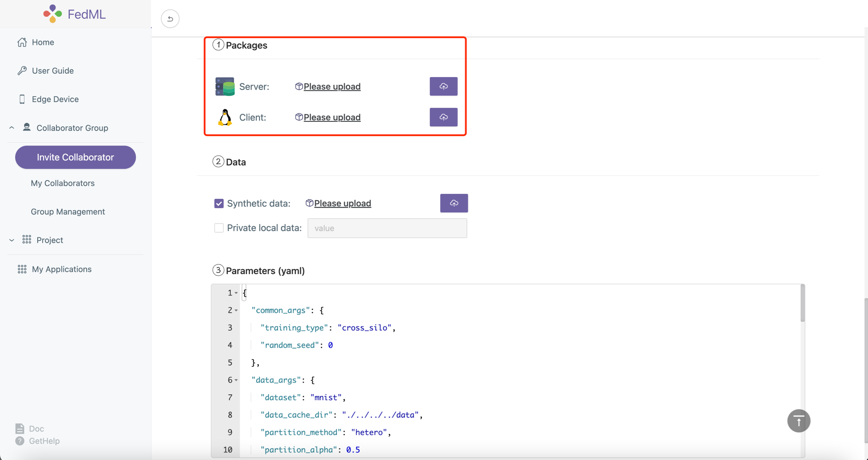Select My Collaborators menu item

63,183
